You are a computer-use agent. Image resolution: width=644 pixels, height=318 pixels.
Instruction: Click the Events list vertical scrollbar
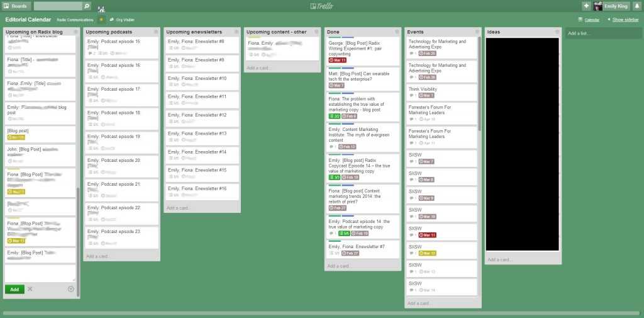pos(479,84)
